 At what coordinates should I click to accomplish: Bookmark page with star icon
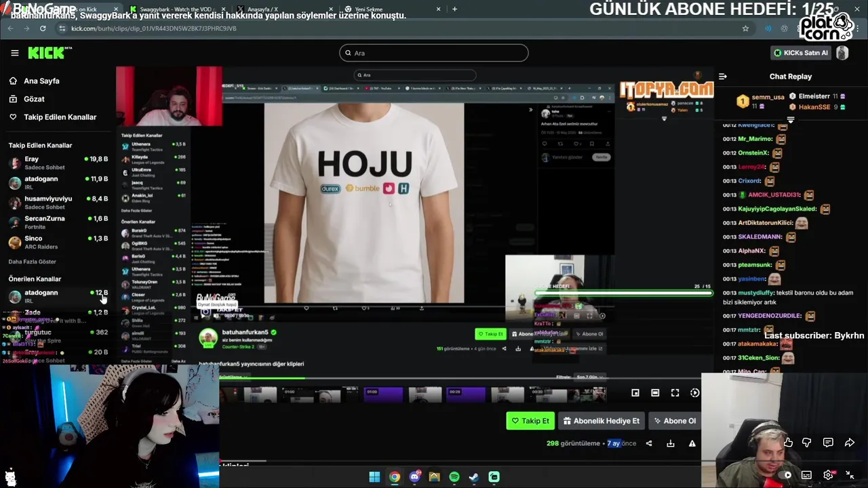coord(745,28)
